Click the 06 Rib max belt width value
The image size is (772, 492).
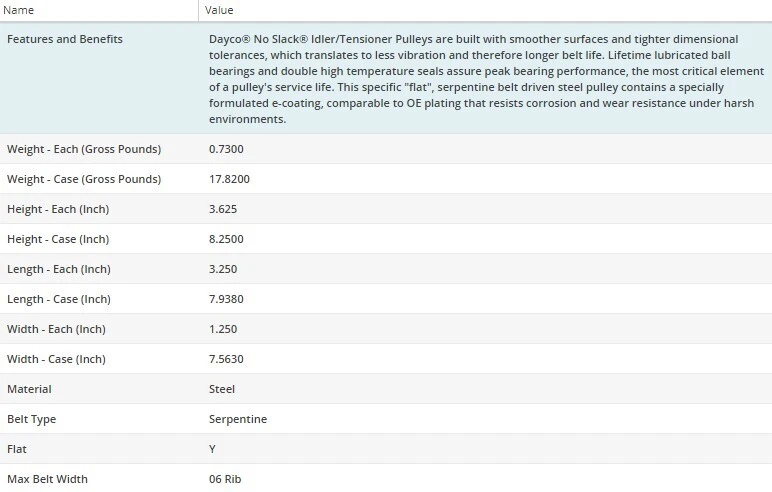[x=225, y=479]
